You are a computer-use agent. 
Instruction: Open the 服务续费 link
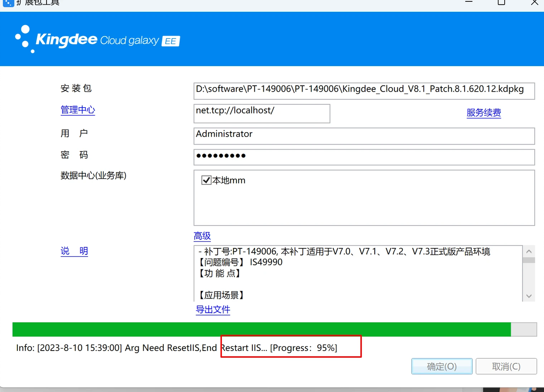click(x=484, y=113)
